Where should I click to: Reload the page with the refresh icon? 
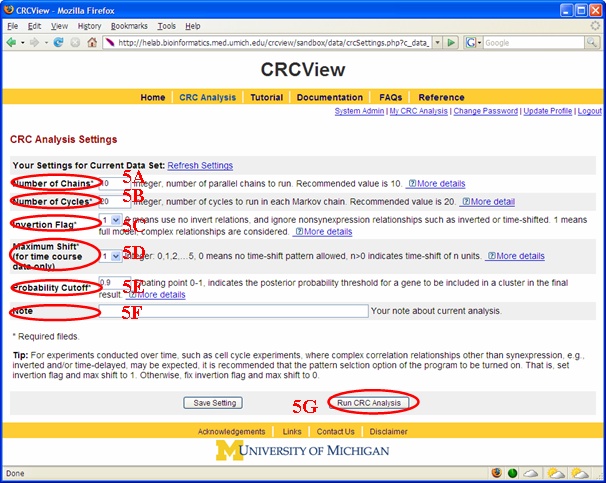tap(58, 43)
